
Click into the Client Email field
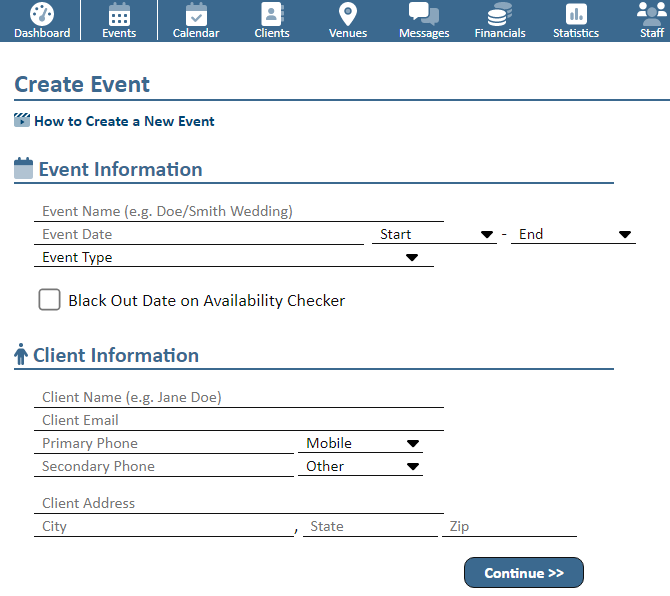click(x=238, y=421)
